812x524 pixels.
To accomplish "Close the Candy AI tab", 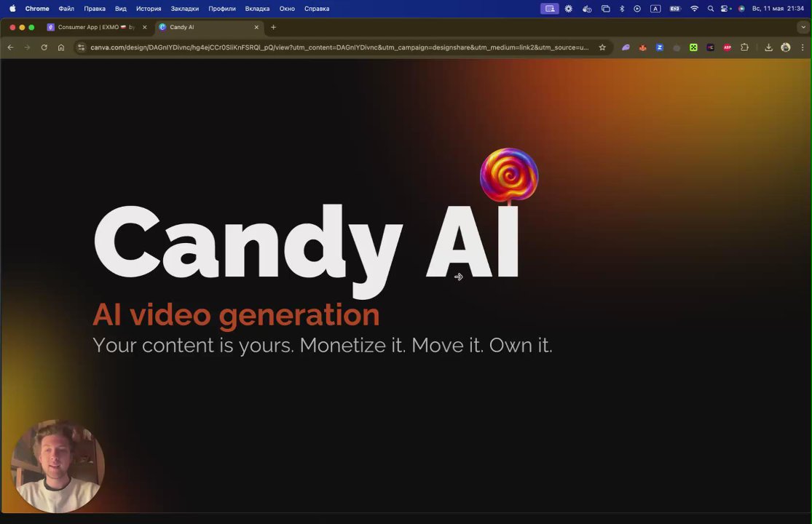I will pyautogui.click(x=256, y=27).
